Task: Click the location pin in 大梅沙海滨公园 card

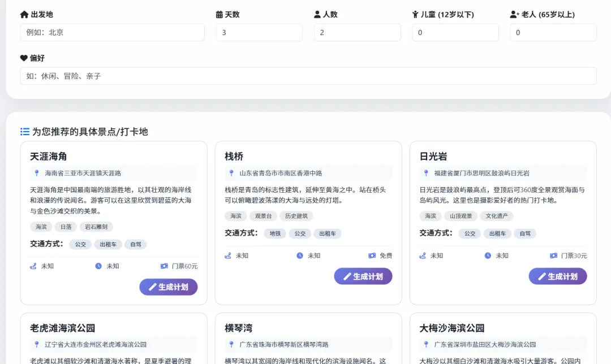Action: point(426,344)
